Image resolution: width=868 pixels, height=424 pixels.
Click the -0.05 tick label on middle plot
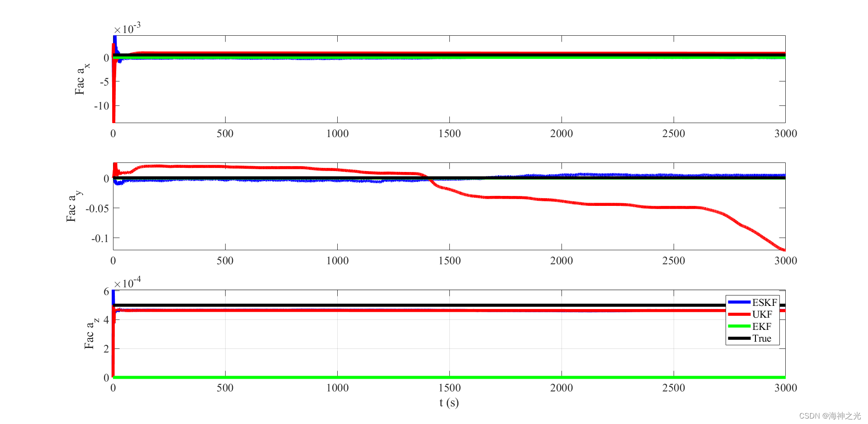(x=98, y=209)
